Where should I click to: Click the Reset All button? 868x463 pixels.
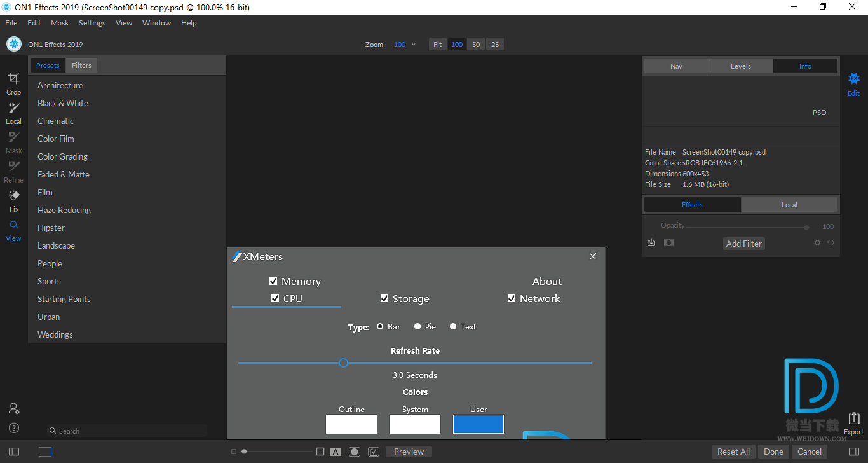tap(733, 452)
